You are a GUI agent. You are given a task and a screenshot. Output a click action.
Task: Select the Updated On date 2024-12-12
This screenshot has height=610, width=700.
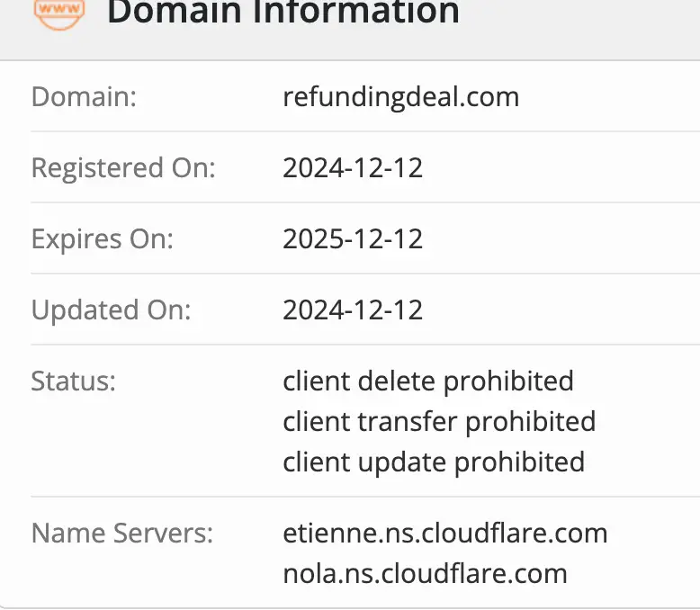point(353,309)
